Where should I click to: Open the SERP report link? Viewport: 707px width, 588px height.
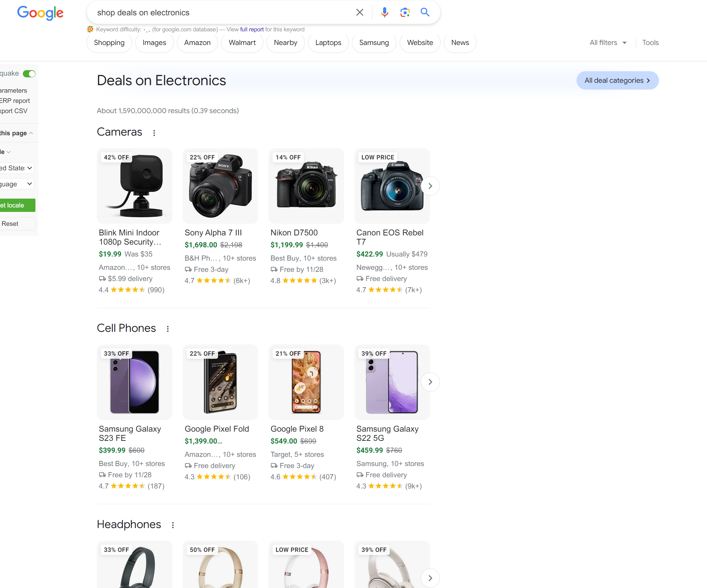(15, 101)
